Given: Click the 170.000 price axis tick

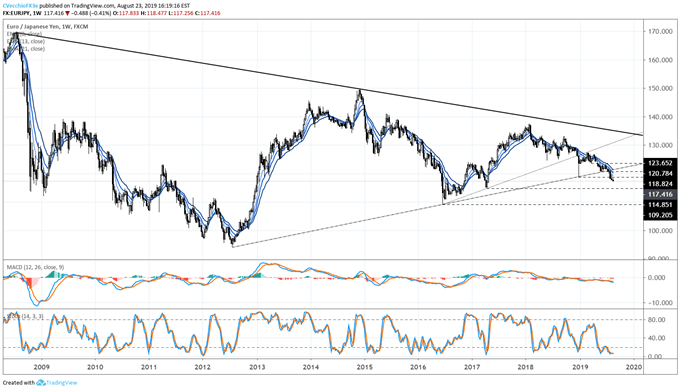Looking at the screenshot, I should click(660, 32).
